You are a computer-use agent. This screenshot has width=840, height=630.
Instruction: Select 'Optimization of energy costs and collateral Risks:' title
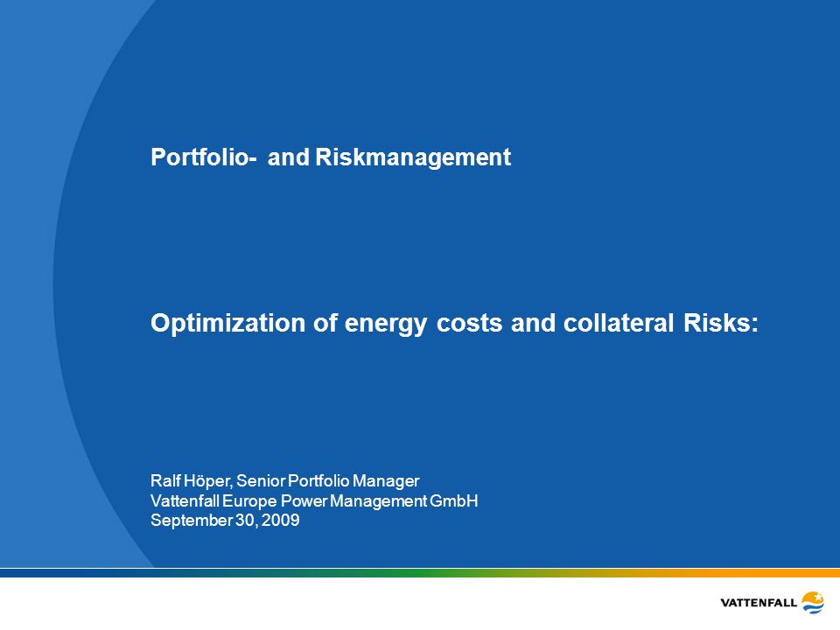pos(454,324)
